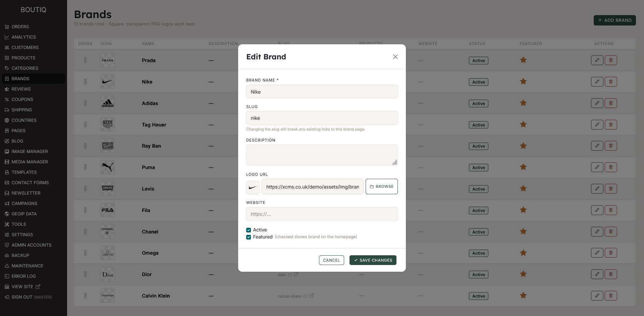The width and height of the screenshot is (644, 316).
Task: Toggle featured star for Prada
Action: [523, 60]
